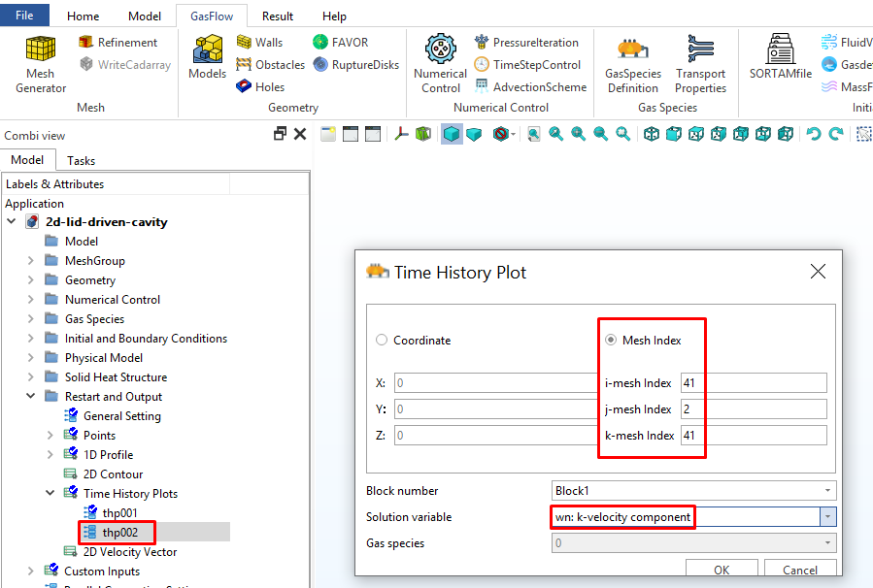Switch to the Tasks panel tab
Screen dimensions: 873x588
point(81,161)
